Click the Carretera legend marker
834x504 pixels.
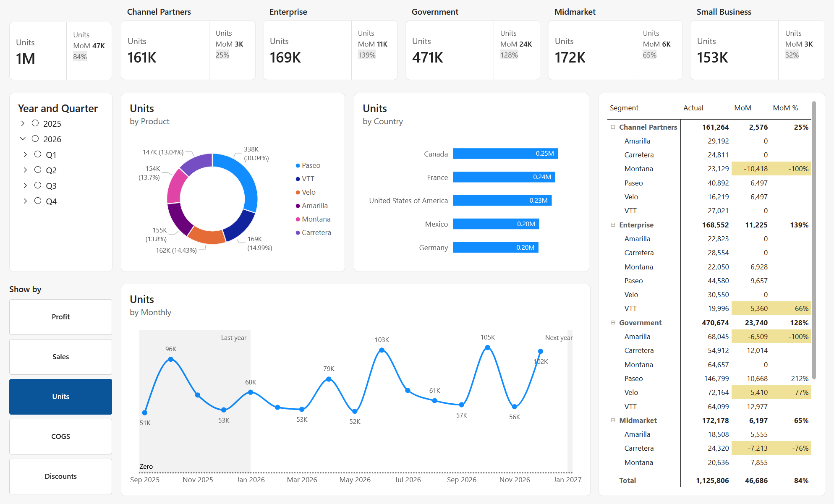pyautogui.click(x=298, y=233)
